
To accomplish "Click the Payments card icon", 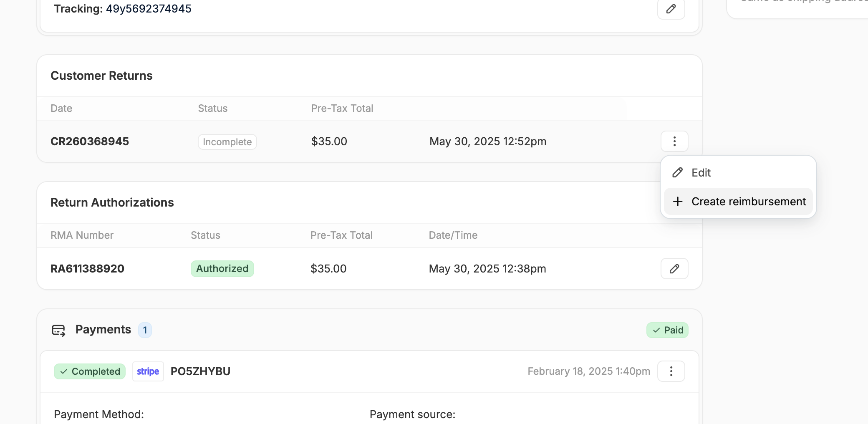I will pos(58,330).
